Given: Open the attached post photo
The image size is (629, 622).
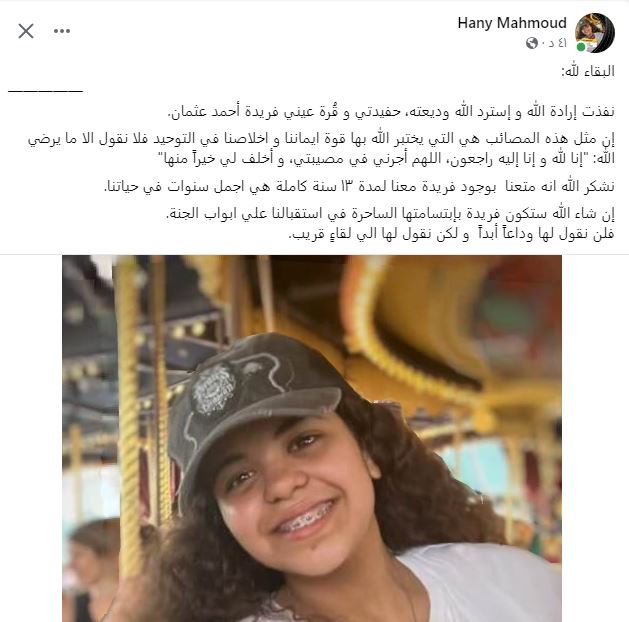Looking at the screenshot, I should 312,438.
